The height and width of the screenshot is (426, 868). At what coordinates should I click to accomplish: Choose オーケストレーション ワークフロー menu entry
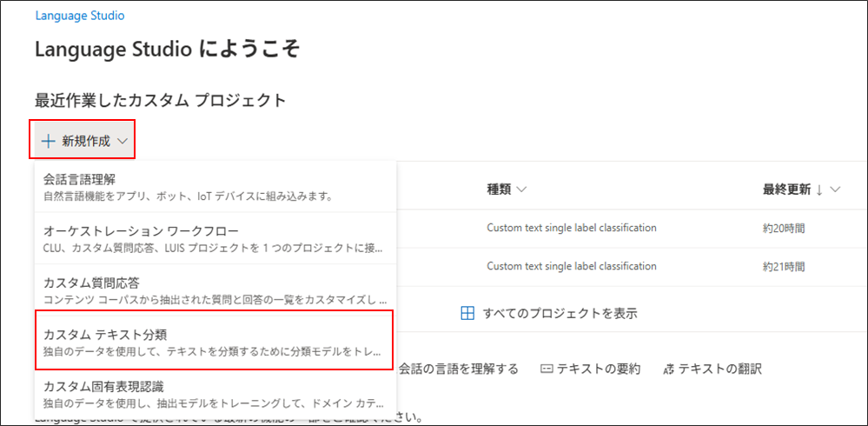coord(215,238)
